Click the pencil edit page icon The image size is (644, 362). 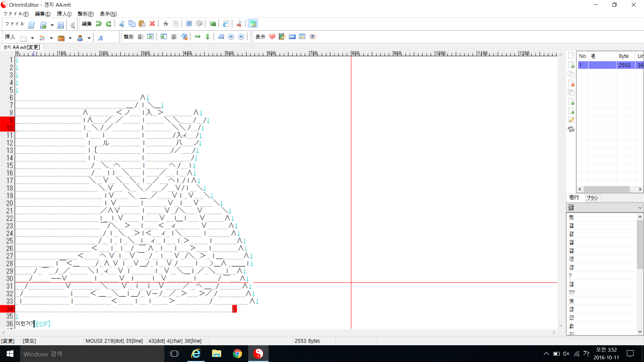coord(571,120)
